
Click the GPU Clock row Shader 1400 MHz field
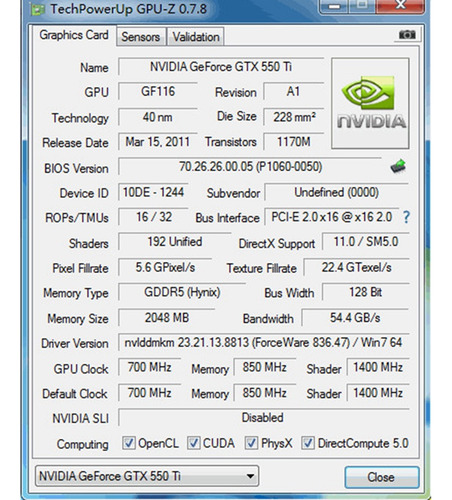[x=378, y=368]
